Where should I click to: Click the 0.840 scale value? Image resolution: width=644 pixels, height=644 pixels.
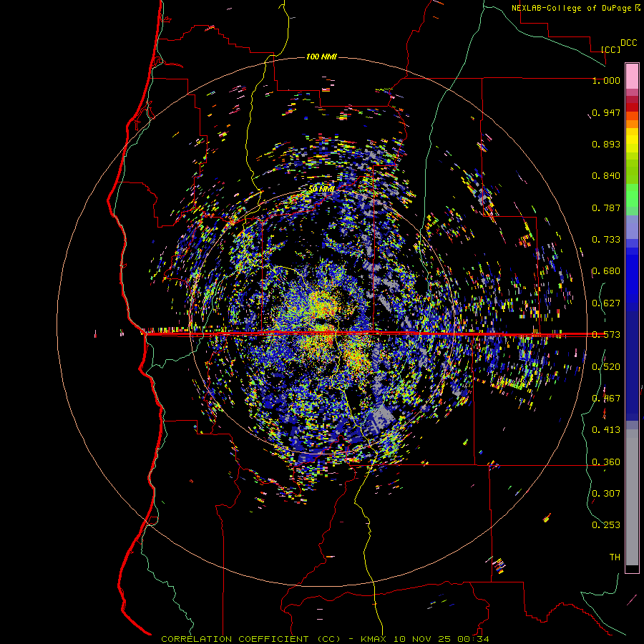[606, 176]
